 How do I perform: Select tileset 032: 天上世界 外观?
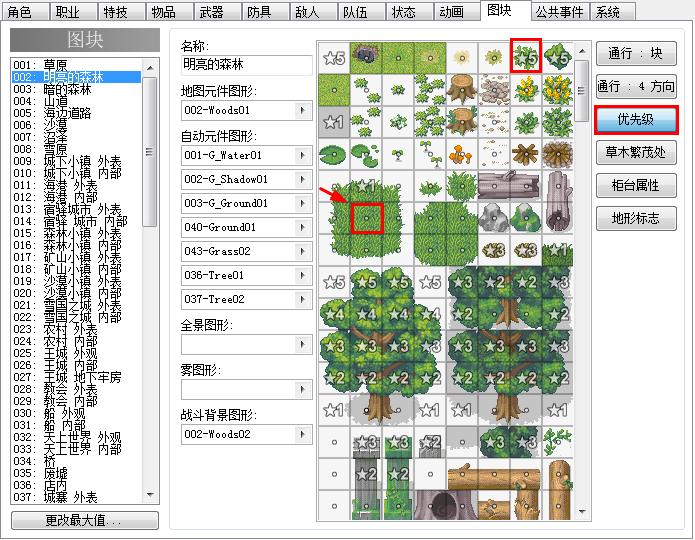click(76, 437)
